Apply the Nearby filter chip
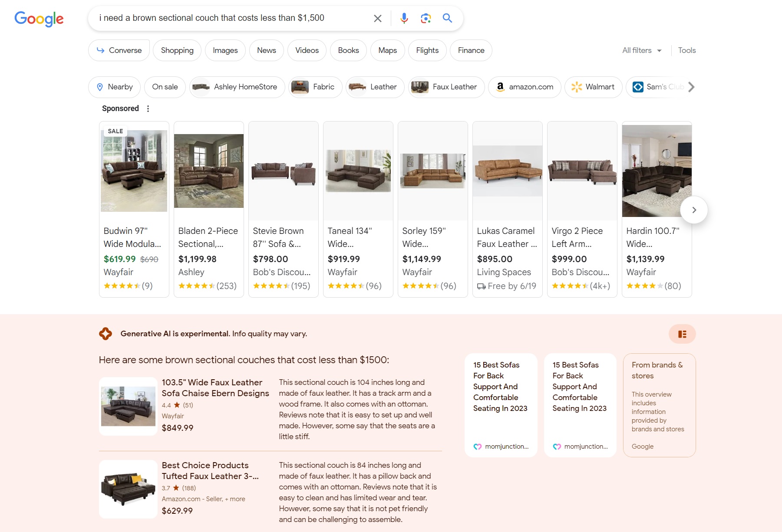782x532 pixels. tap(114, 87)
